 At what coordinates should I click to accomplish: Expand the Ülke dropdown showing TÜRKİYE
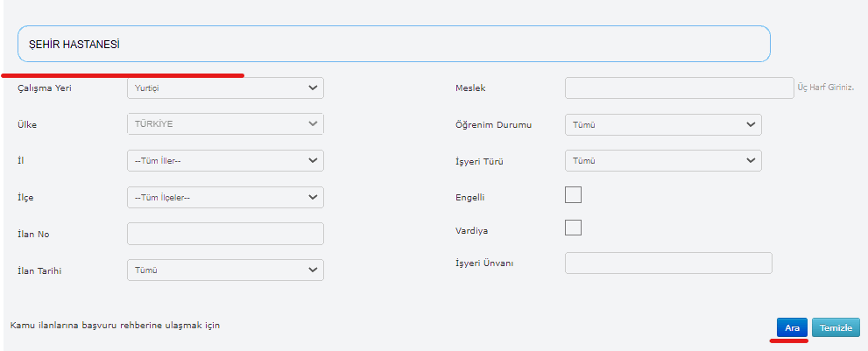point(225,124)
